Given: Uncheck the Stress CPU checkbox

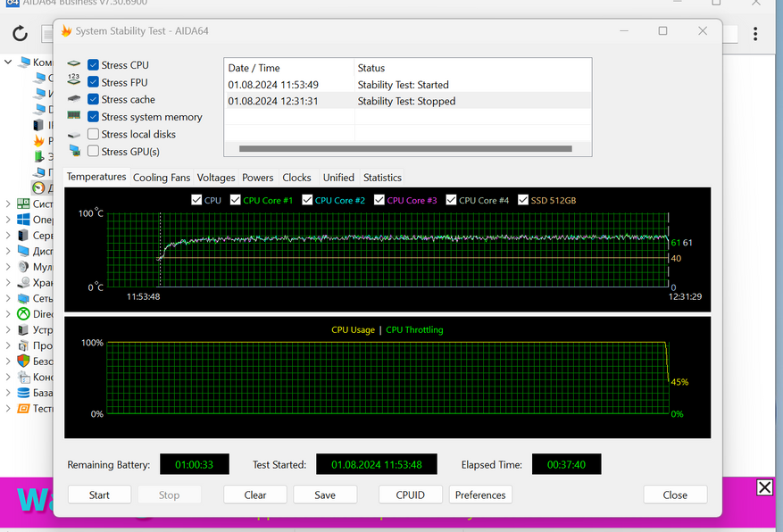Looking at the screenshot, I should pos(93,65).
